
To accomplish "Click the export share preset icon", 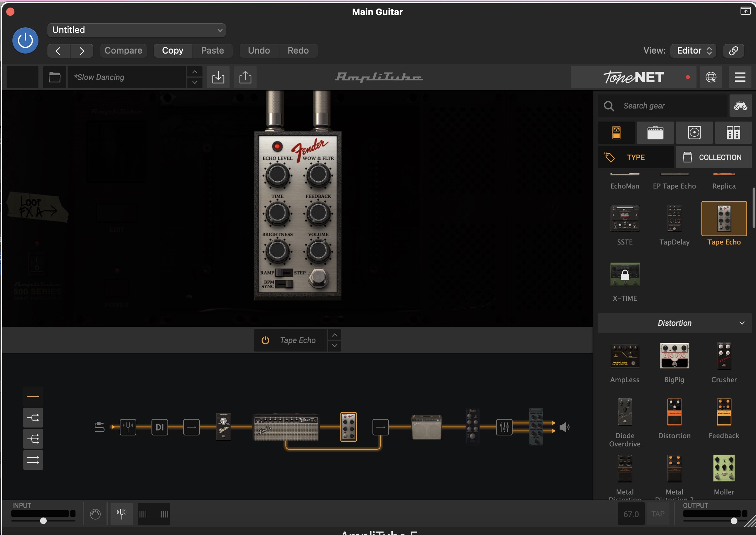I will (x=245, y=77).
